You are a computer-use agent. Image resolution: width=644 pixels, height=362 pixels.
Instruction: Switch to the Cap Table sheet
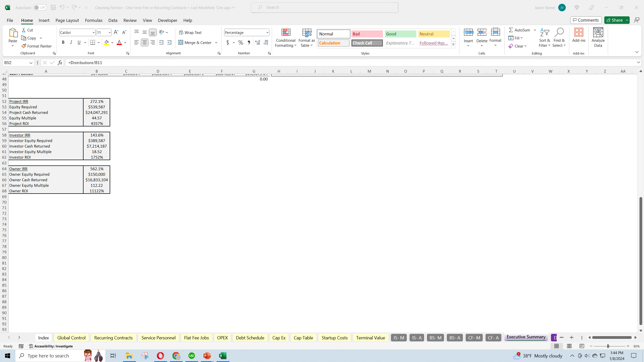tap(303, 338)
